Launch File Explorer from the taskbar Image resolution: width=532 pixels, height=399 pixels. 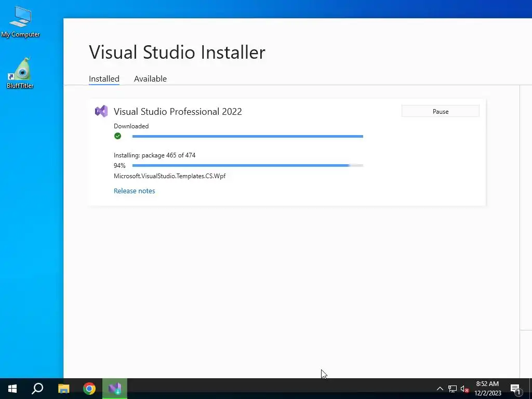[63, 389]
